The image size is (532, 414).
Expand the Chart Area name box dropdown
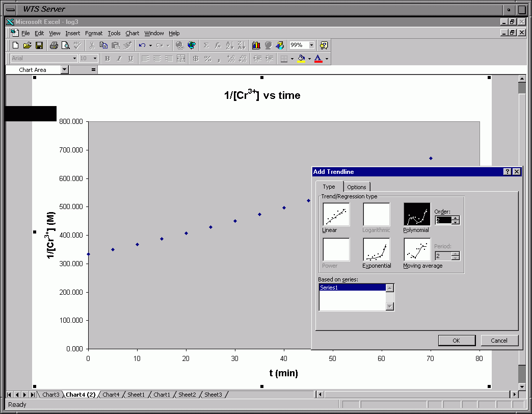coord(64,70)
